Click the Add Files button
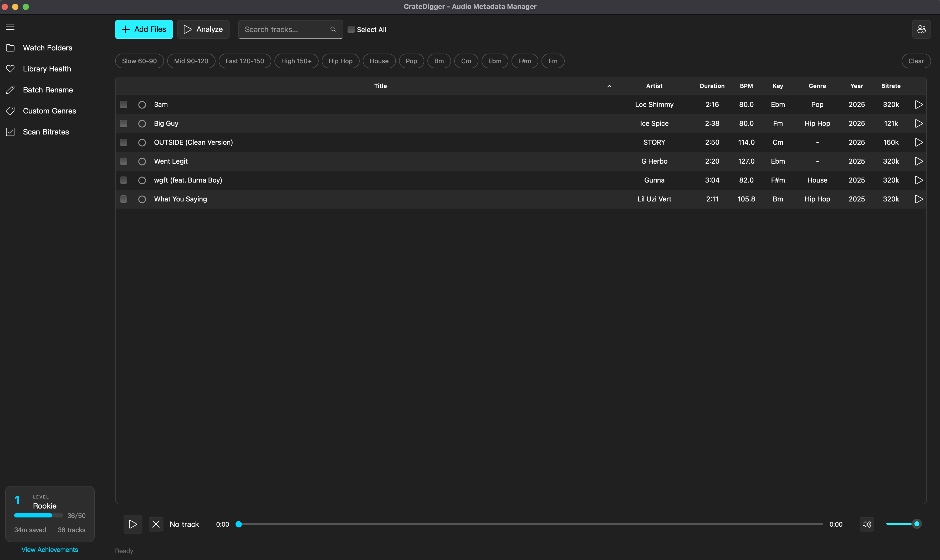 [144, 29]
